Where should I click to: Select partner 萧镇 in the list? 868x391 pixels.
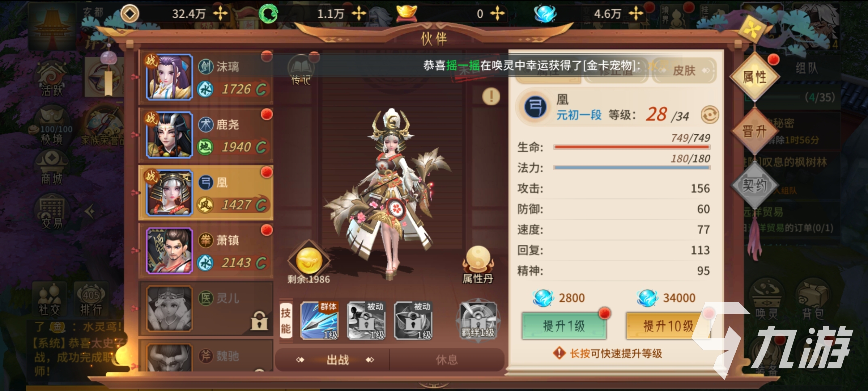click(206, 251)
